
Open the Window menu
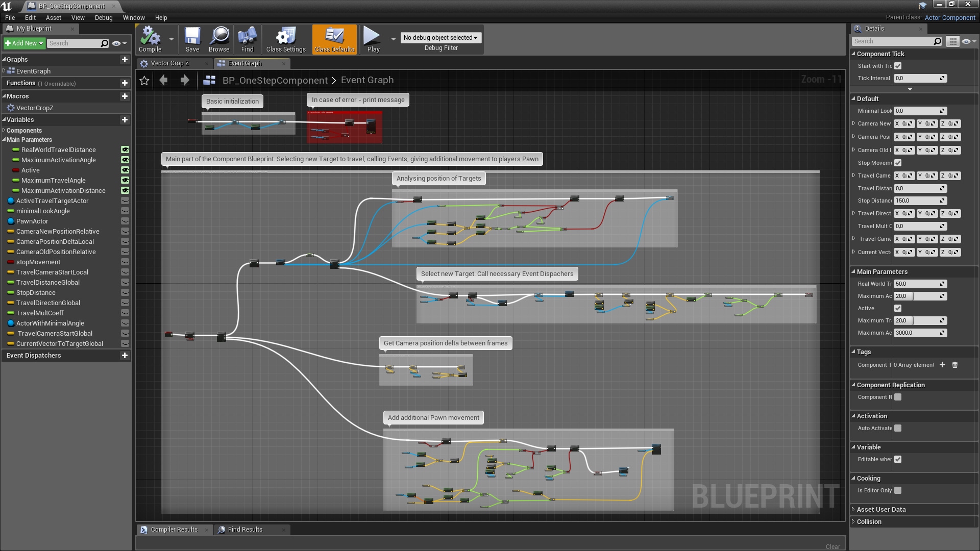click(x=134, y=17)
